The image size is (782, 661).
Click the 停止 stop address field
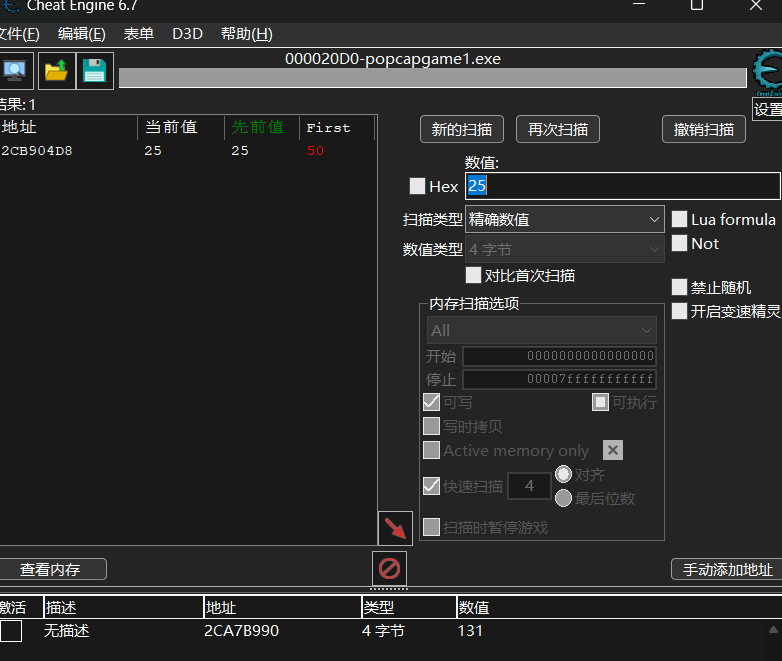click(x=560, y=379)
